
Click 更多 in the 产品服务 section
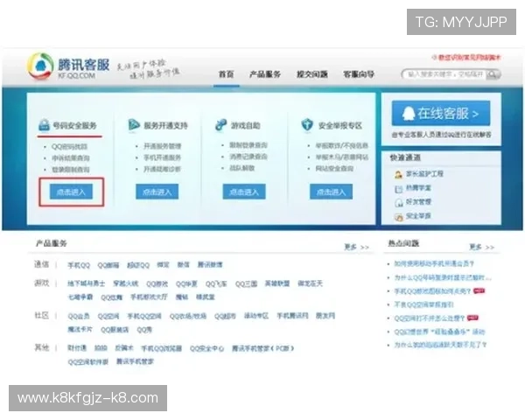coord(356,247)
